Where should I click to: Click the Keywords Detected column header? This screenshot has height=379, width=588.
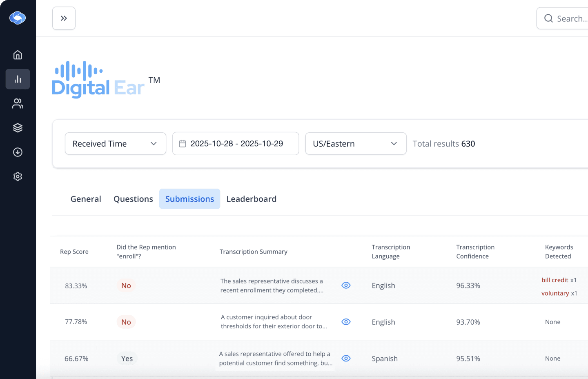[x=559, y=252]
